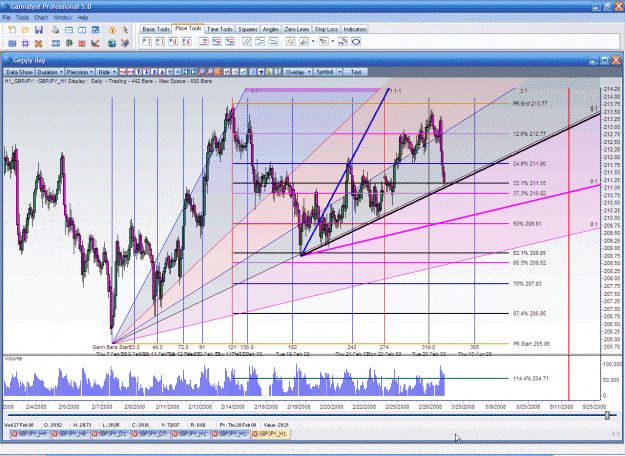Click the candlestick chart style icon

(226, 72)
